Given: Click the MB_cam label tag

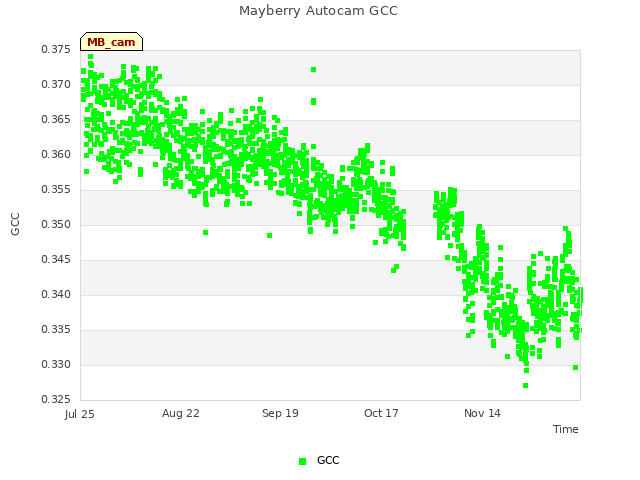Looking at the screenshot, I should pyautogui.click(x=111, y=42).
